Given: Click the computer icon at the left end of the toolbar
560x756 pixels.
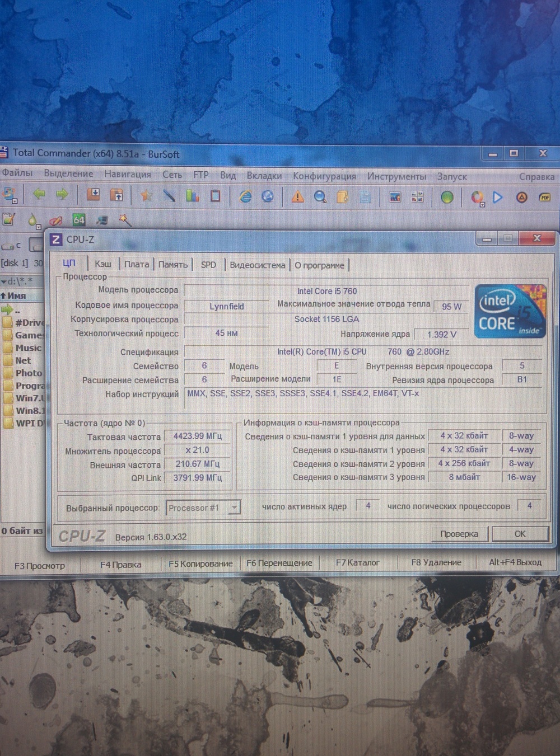Looking at the screenshot, I should (x=10, y=194).
